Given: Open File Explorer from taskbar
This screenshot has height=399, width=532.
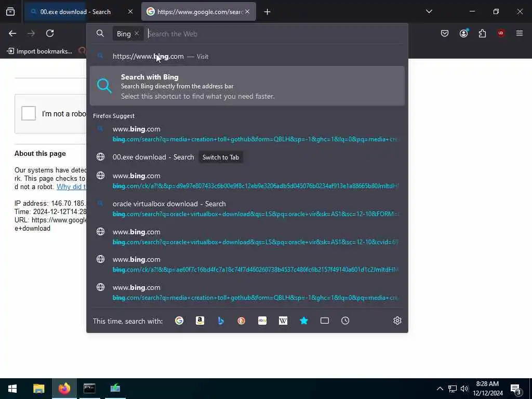Looking at the screenshot, I should [x=38, y=389].
